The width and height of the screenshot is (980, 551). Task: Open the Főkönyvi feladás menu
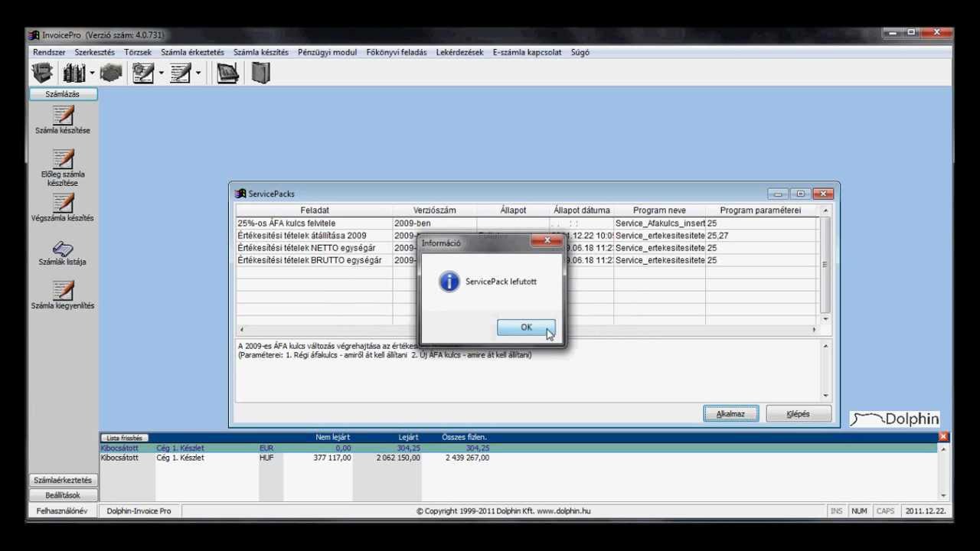(x=397, y=52)
